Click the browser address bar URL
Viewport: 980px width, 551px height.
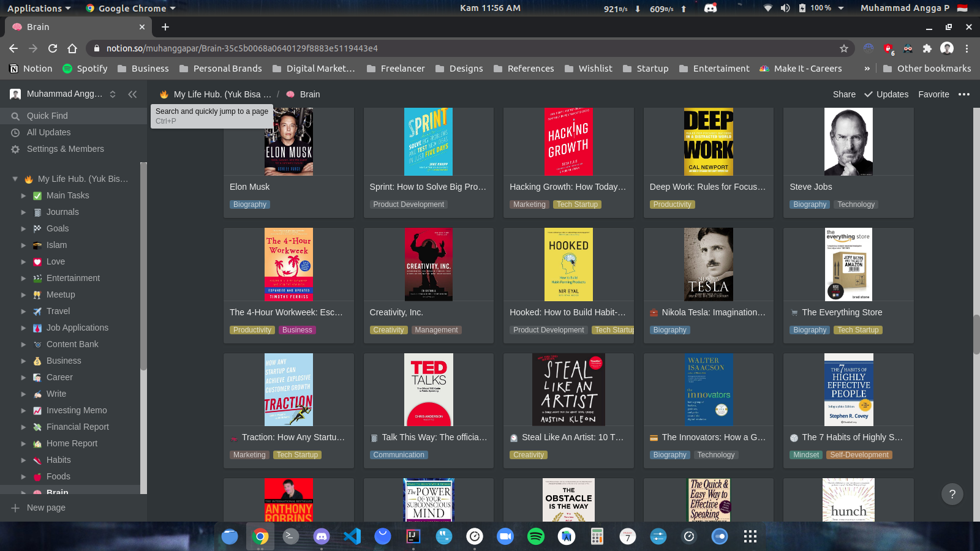[242, 48]
